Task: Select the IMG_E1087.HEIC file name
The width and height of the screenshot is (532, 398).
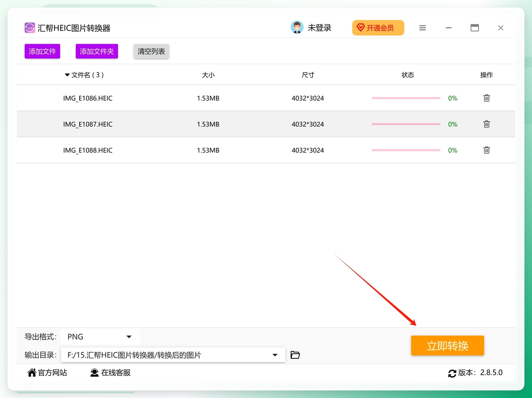Action: tap(88, 124)
